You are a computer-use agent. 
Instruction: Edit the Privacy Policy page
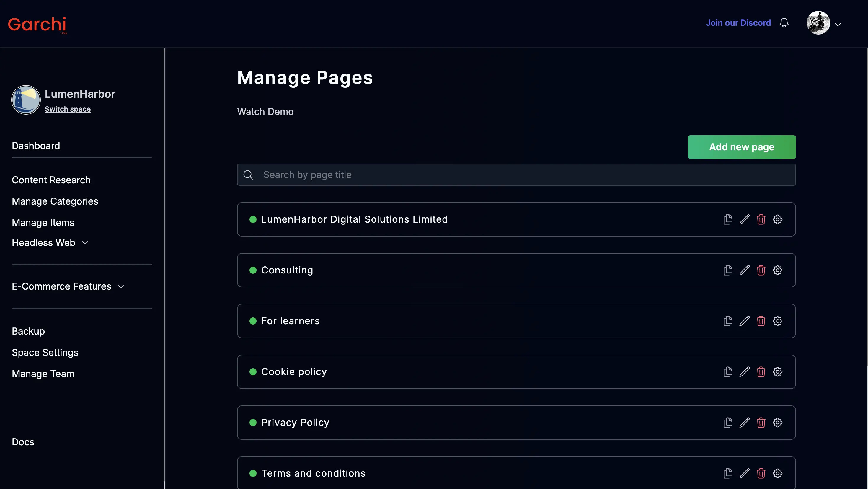744,422
